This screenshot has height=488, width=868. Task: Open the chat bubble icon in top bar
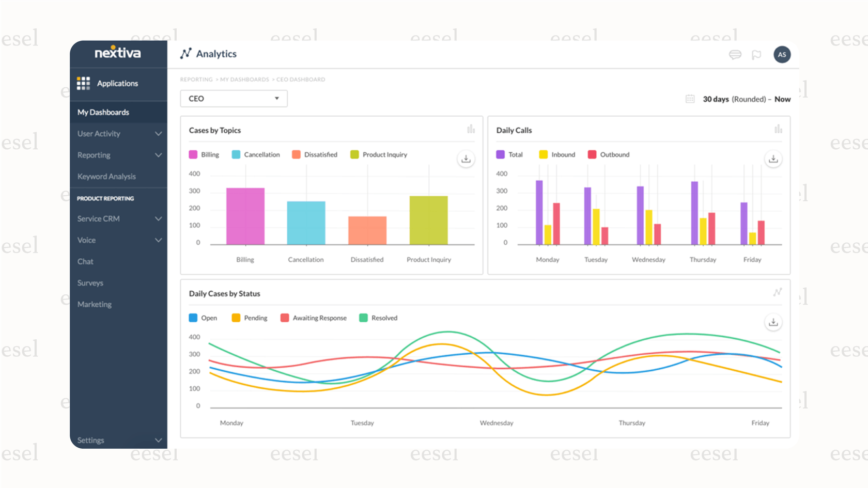pos(735,54)
